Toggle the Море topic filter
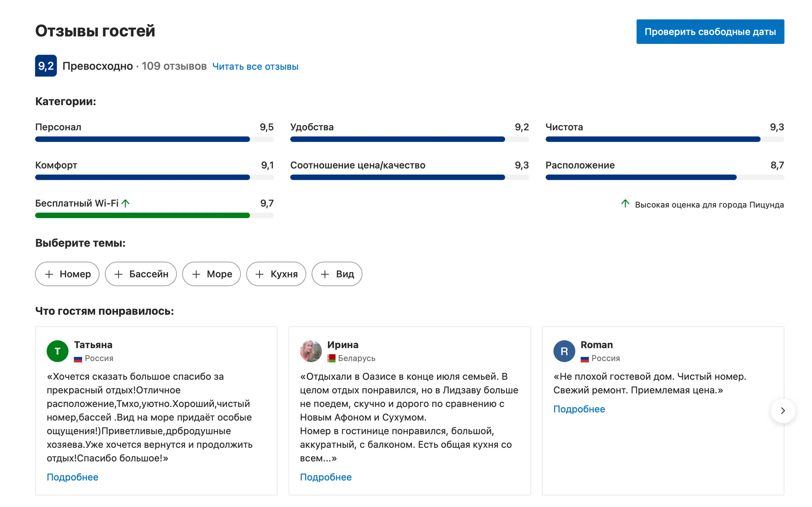812x507 pixels. click(x=211, y=274)
